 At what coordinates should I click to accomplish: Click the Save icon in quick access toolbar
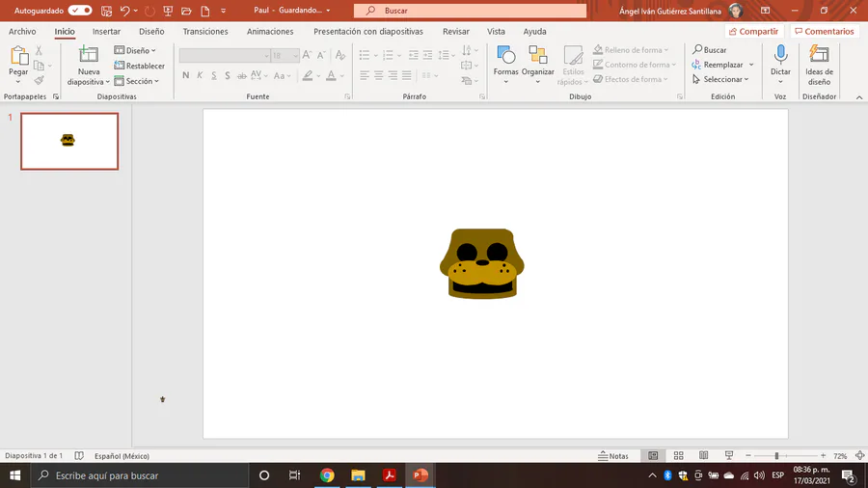pyautogui.click(x=106, y=11)
